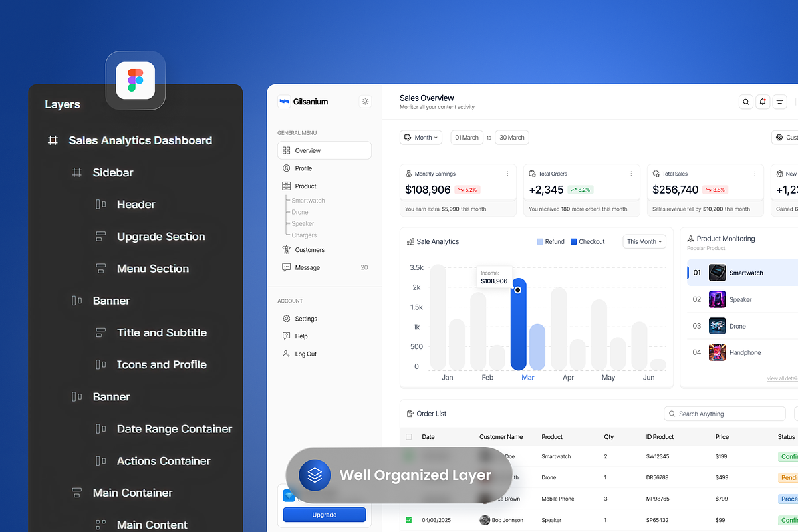Click the Figma logo badge
Image resolution: width=798 pixels, height=532 pixels.
(x=136, y=80)
